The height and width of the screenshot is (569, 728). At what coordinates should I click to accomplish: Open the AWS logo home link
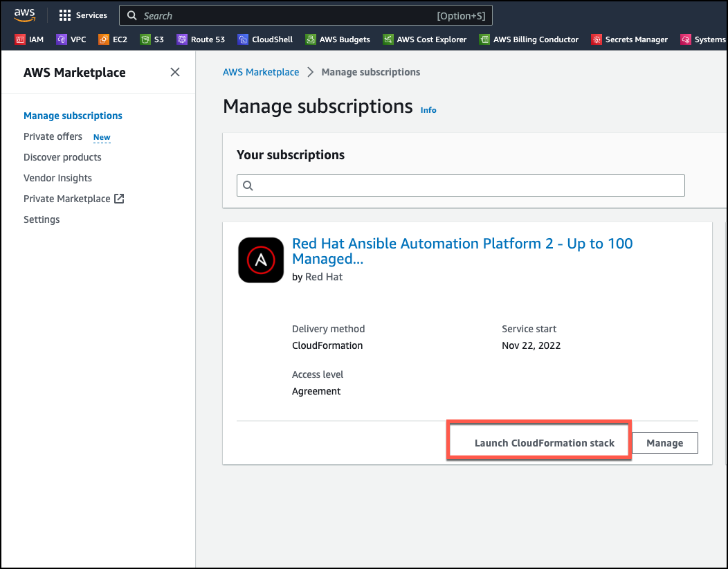(24, 15)
